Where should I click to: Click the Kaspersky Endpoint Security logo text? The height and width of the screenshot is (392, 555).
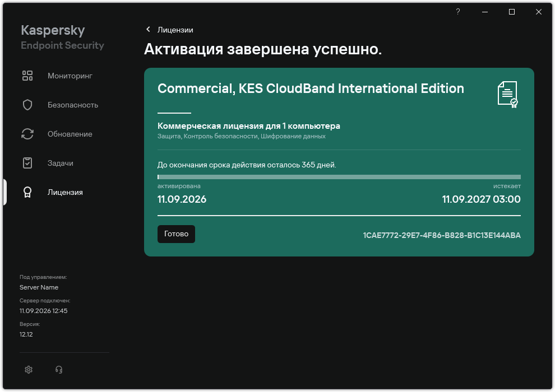62,37
